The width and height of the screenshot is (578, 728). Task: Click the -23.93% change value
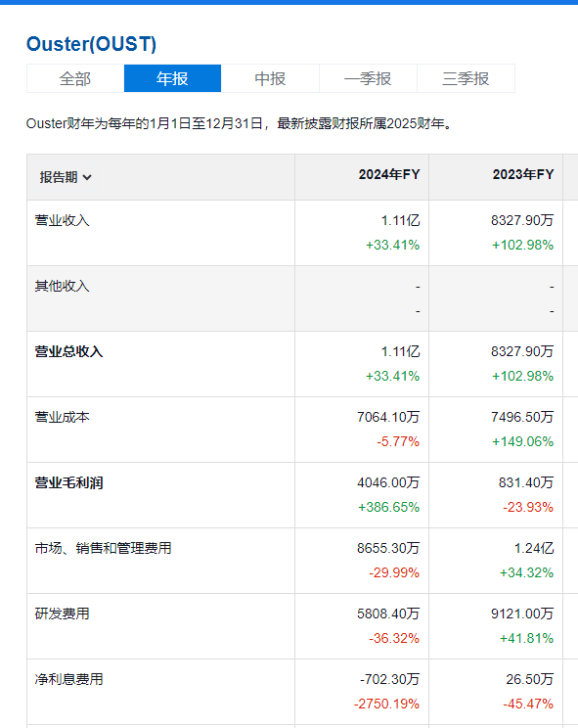point(528,507)
